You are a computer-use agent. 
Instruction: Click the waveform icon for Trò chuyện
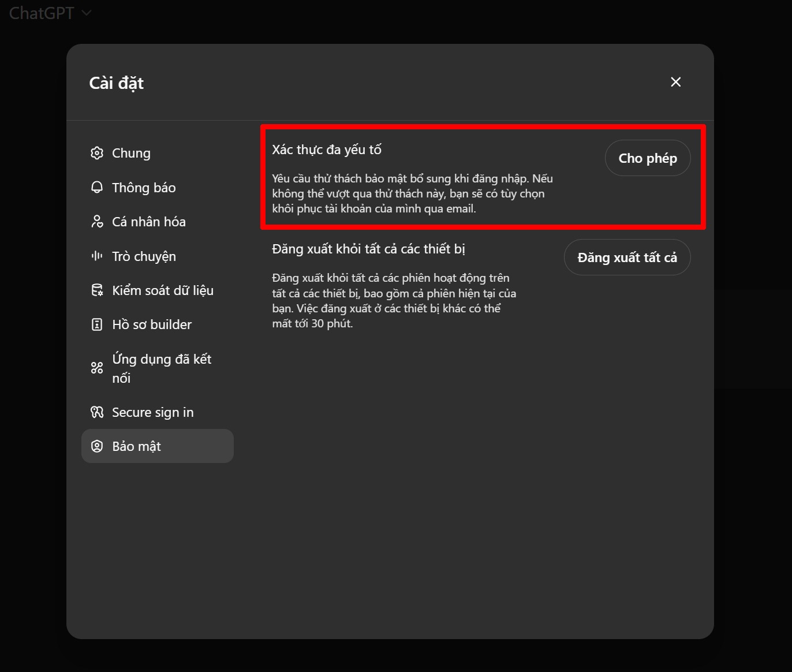point(97,256)
